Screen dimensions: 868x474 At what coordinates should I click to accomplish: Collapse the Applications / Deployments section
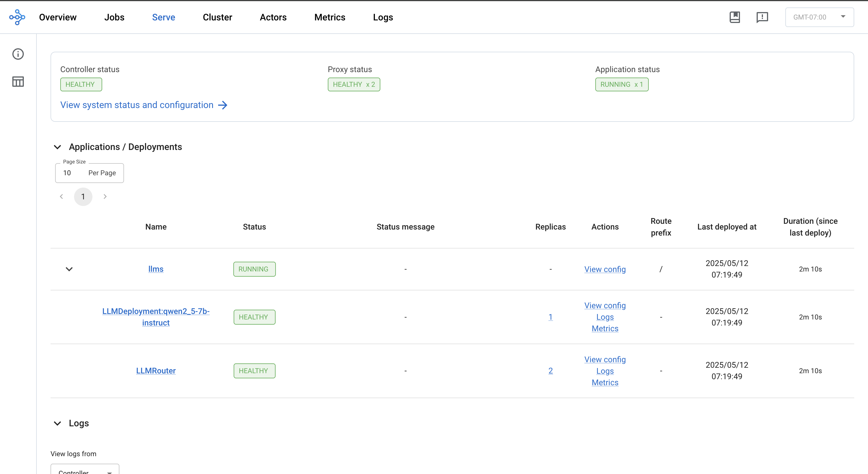57,147
